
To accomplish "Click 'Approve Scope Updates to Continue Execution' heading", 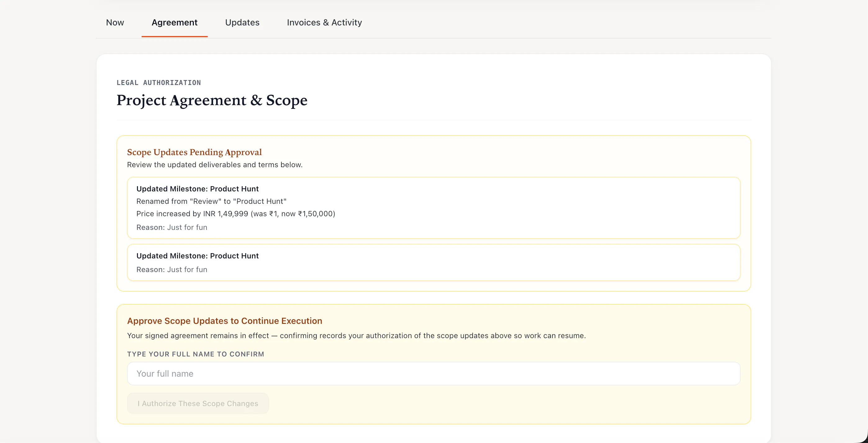I will 225,321.
